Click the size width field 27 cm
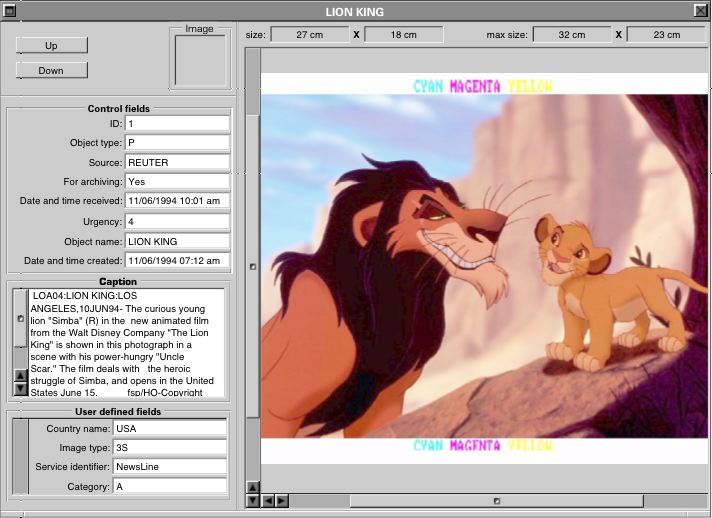 (x=310, y=35)
